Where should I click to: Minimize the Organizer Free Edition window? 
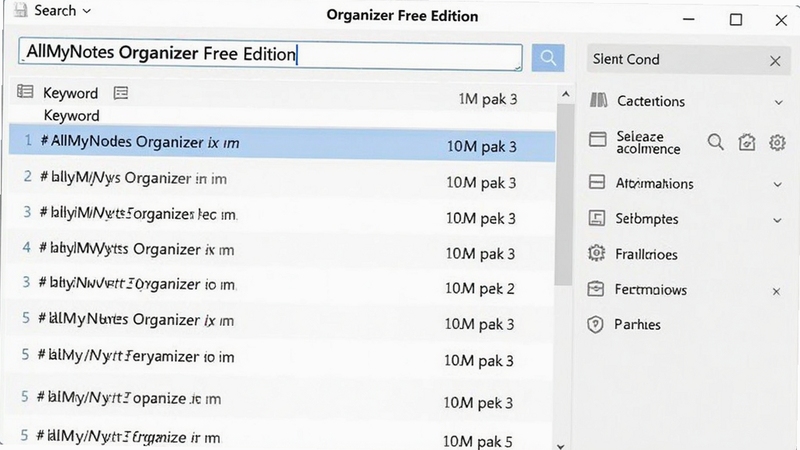[x=689, y=19]
